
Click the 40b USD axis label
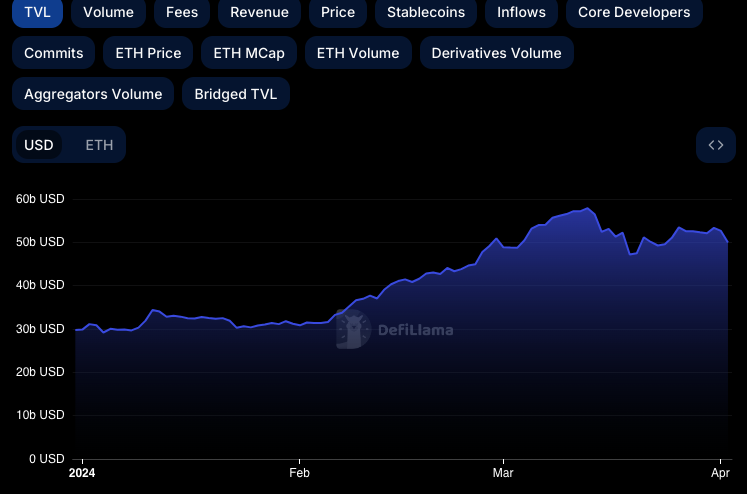[40, 285]
